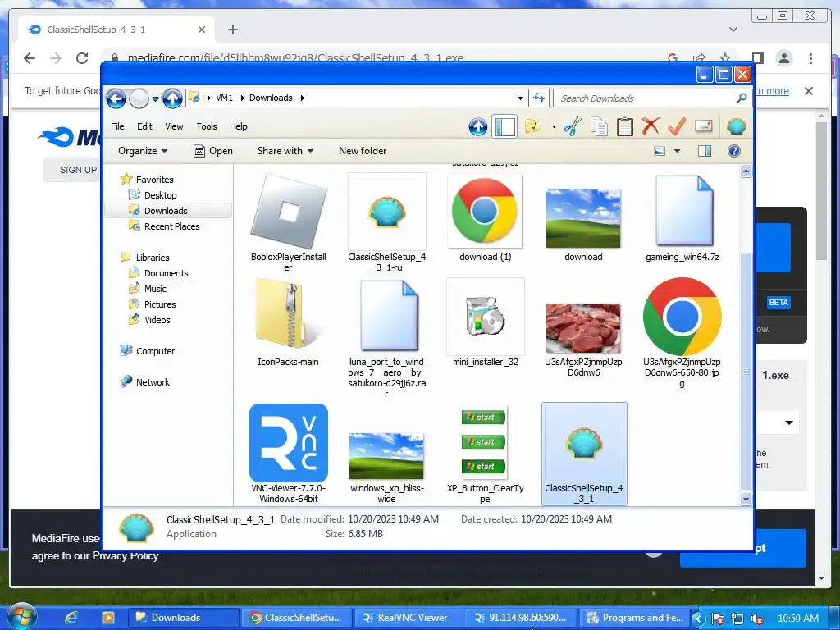Click the Email envelope toolbar icon
The width and height of the screenshot is (840, 630).
tap(703, 126)
